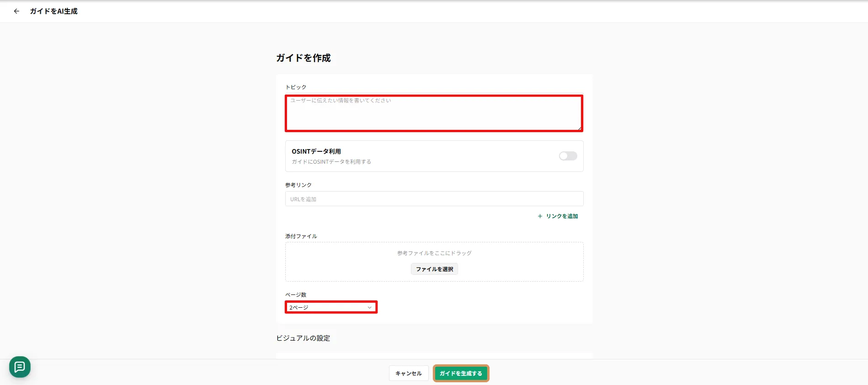Click the ガイドを生成する button
The width and height of the screenshot is (868, 385).
(461, 373)
